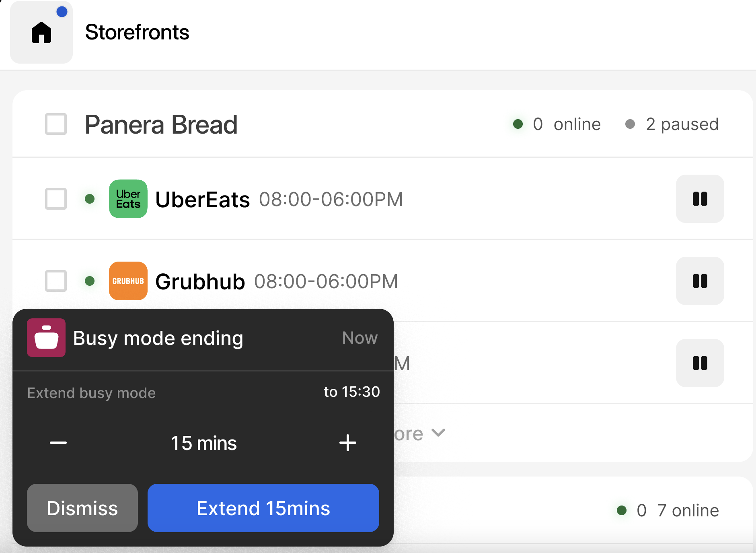Dismiss the busy mode notification

82,508
